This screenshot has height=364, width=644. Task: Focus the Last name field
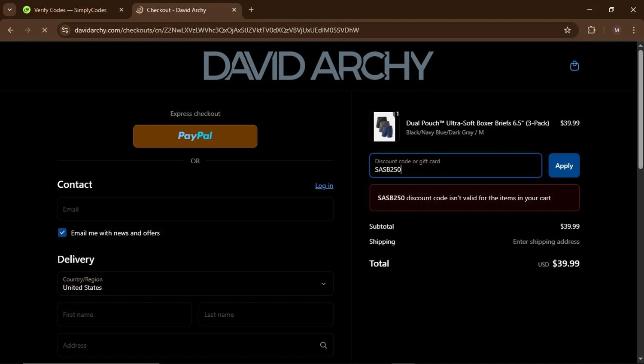click(266, 315)
